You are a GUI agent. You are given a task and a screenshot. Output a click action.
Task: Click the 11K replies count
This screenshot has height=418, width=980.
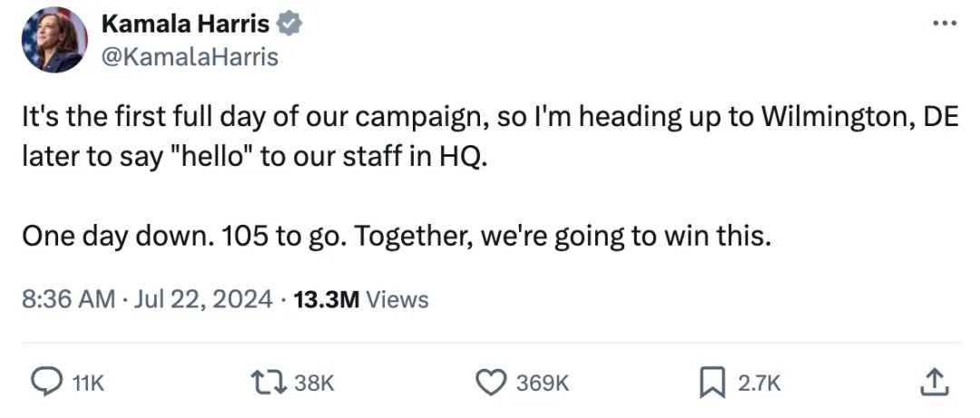(88, 384)
